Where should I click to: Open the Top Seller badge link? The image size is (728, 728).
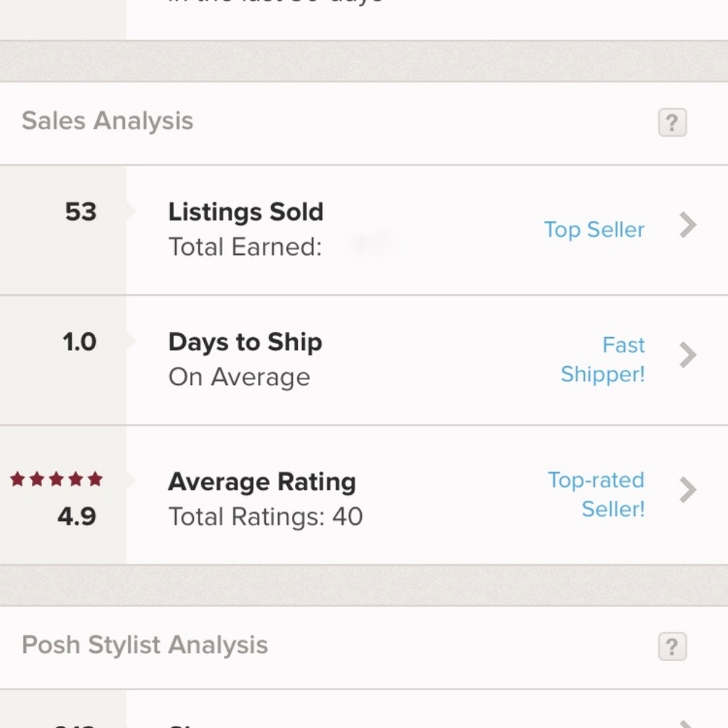pyautogui.click(x=594, y=229)
